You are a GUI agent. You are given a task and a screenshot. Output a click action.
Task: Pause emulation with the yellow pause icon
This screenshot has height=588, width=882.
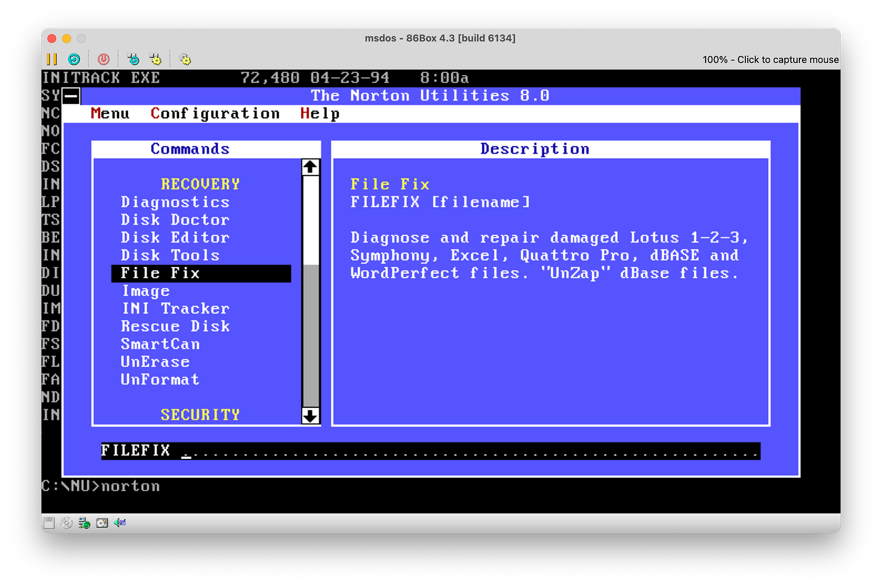pyautogui.click(x=52, y=59)
